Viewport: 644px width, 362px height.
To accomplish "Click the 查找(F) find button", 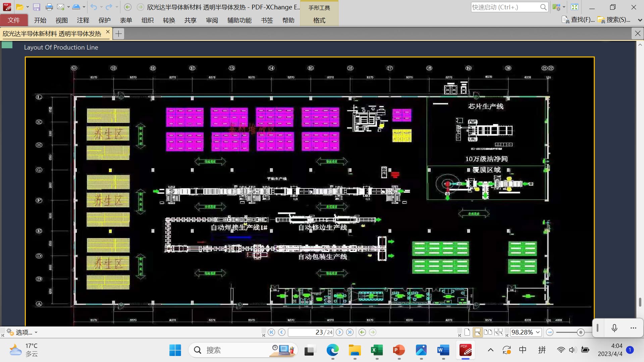I will click(578, 20).
